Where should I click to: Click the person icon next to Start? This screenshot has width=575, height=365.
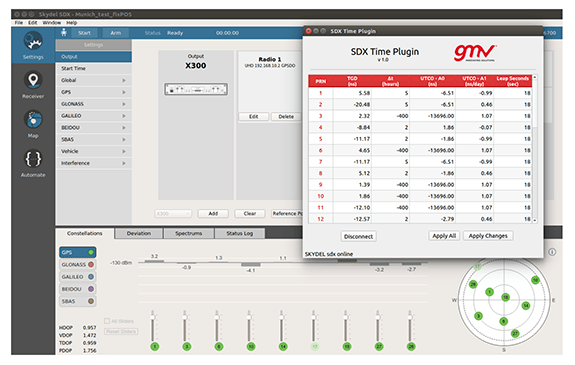pyautogui.click(x=64, y=33)
